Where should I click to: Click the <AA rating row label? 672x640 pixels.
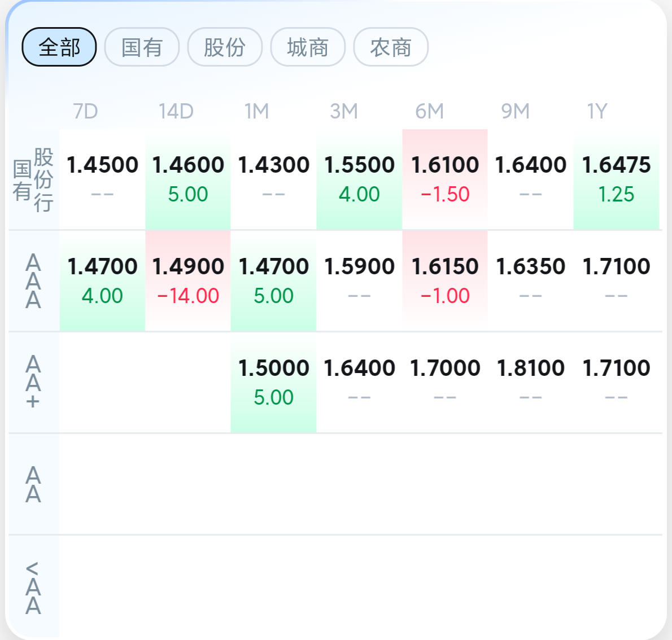(x=33, y=587)
